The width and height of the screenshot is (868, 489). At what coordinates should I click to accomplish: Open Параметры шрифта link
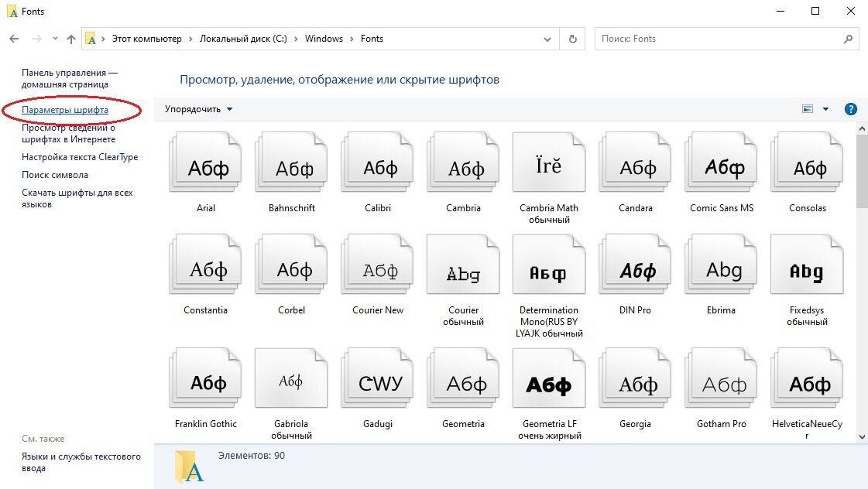[x=65, y=110]
